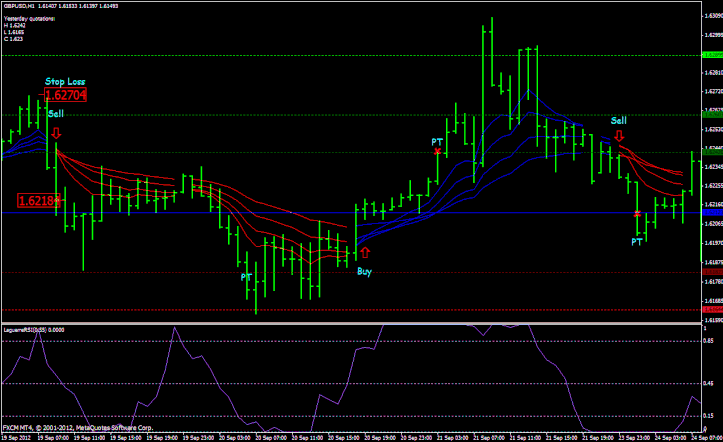The width and height of the screenshot is (723, 442).
Task: Click the 24 Sep 03:00 time label
Action: tap(670, 437)
